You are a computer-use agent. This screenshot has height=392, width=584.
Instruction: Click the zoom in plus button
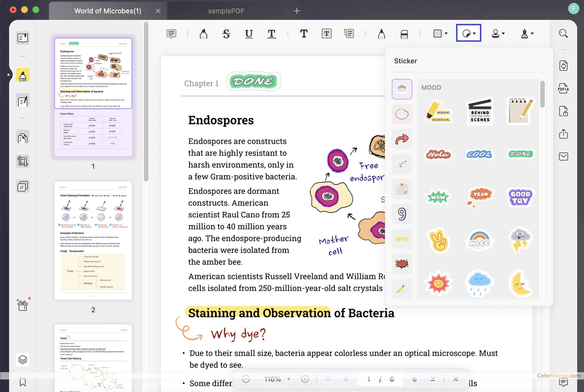tap(305, 379)
